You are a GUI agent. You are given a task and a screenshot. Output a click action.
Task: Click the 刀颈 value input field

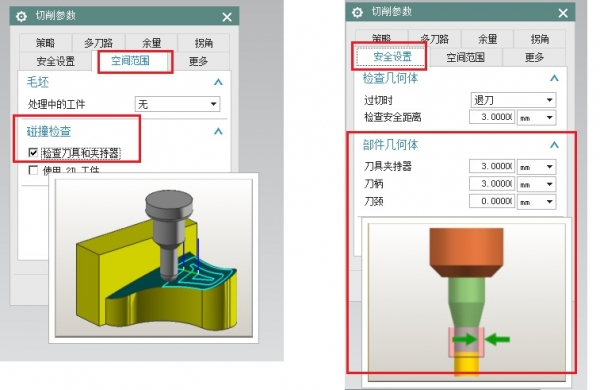(x=492, y=201)
